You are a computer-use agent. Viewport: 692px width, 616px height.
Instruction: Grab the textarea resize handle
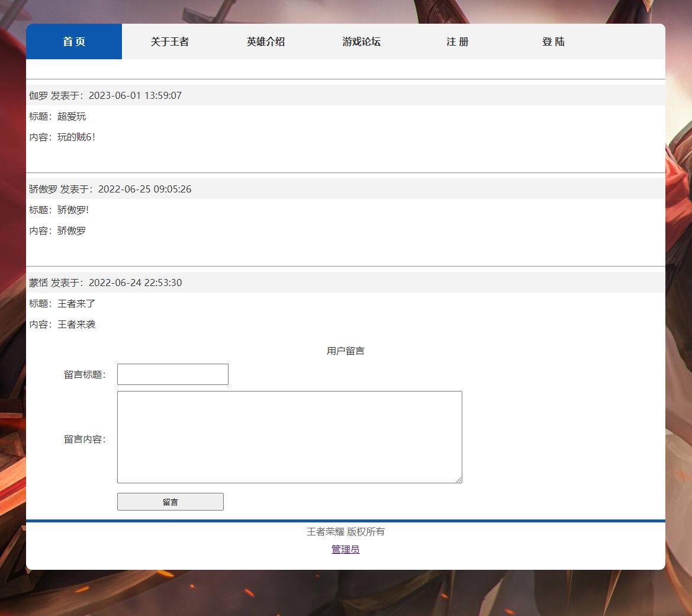459,480
